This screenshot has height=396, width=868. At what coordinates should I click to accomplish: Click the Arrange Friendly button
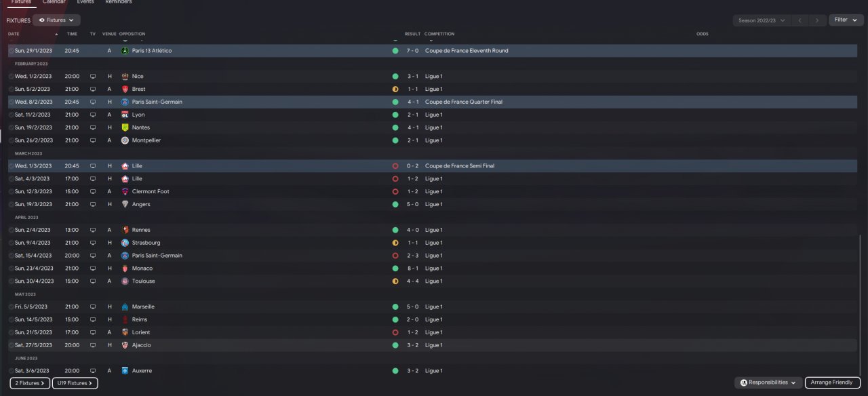coord(832,382)
